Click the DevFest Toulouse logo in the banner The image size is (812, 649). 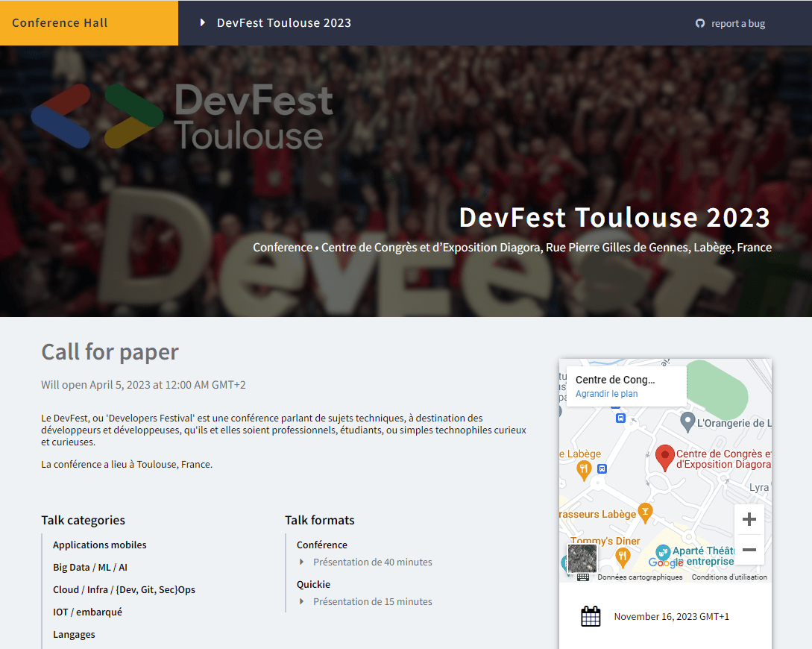tap(182, 116)
